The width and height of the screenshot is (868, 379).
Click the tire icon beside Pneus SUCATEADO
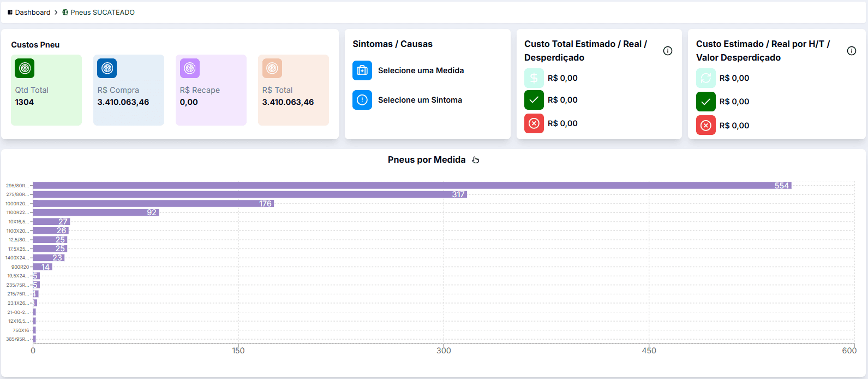click(65, 12)
